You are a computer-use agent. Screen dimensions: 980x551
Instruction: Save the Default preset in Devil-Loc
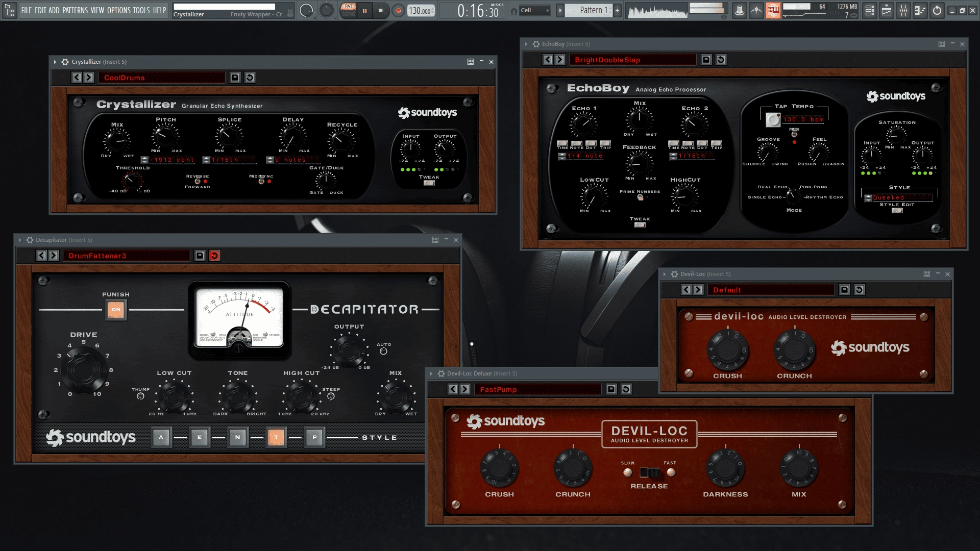click(844, 290)
